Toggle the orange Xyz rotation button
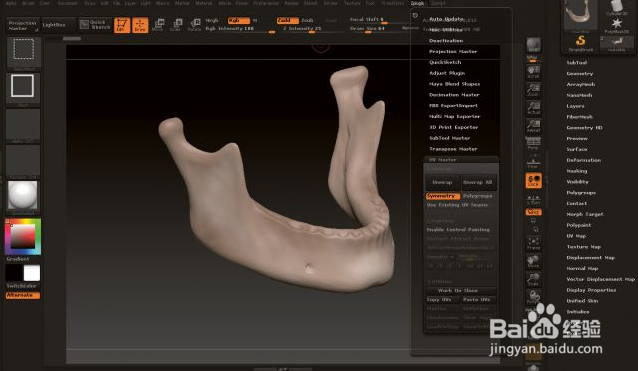 (533, 212)
